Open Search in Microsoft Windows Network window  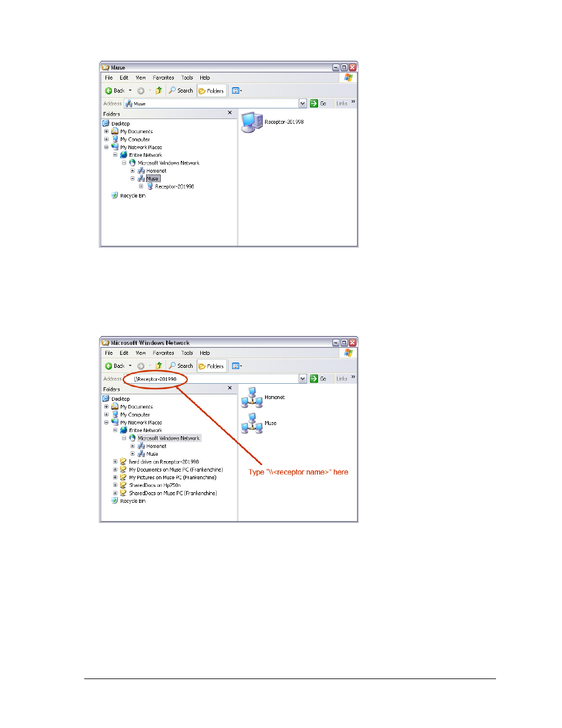click(x=181, y=366)
